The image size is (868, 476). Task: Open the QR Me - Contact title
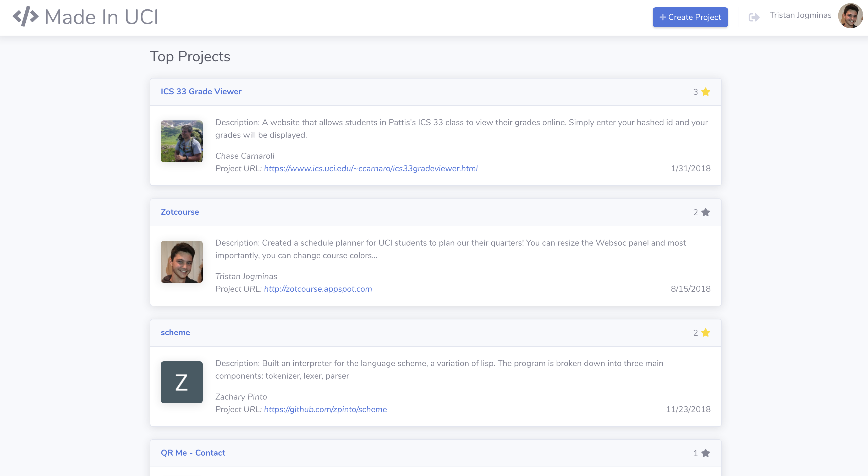[193, 453]
